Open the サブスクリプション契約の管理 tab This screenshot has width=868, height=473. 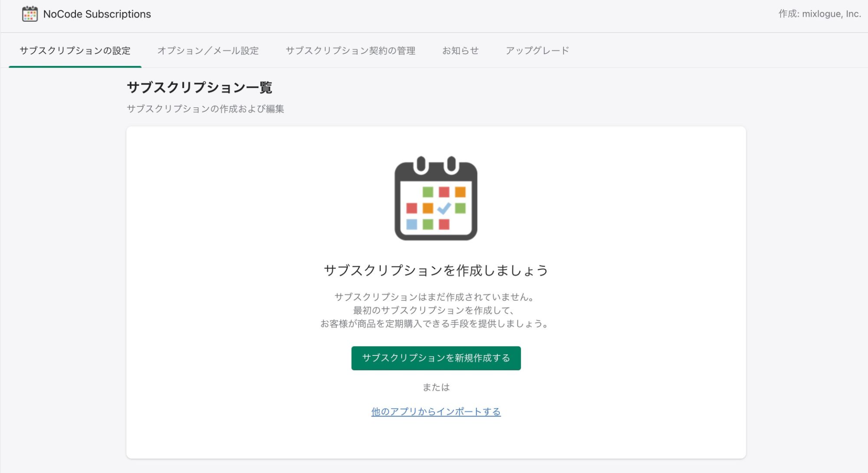[351, 51]
